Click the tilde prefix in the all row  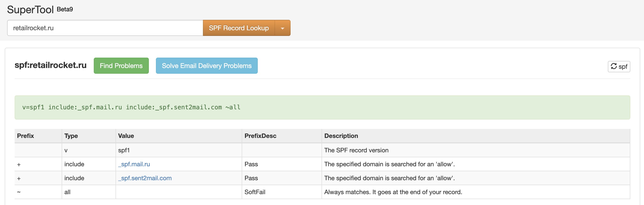(x=19, y=192)
